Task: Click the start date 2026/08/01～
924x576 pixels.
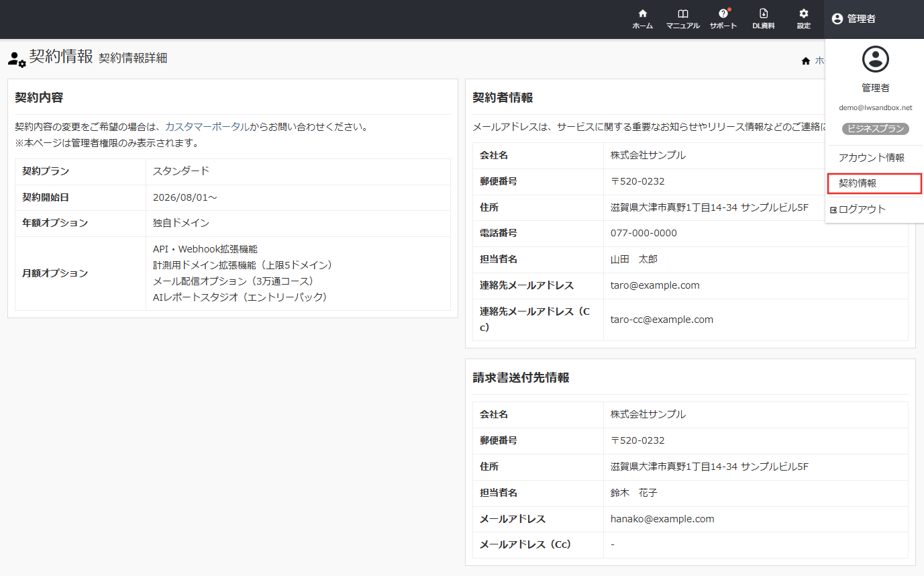Action: pos(185,197)
